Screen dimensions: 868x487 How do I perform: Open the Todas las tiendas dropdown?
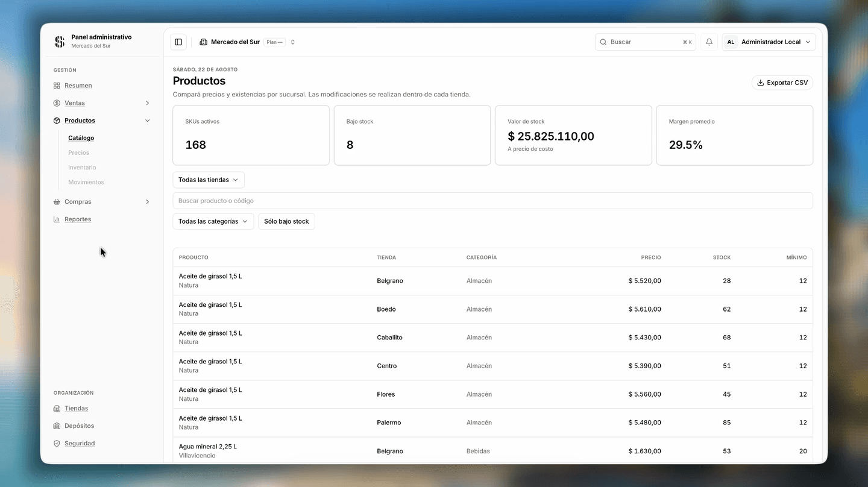209,180
